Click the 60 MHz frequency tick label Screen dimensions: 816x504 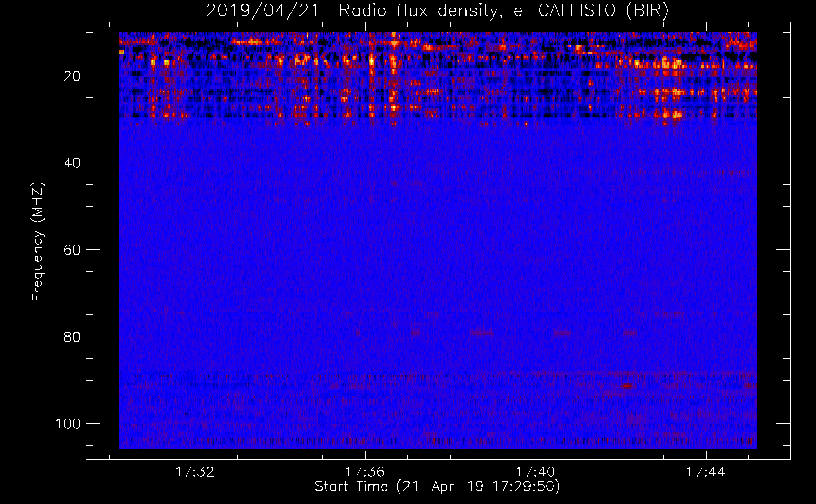(x=72, y=250)
